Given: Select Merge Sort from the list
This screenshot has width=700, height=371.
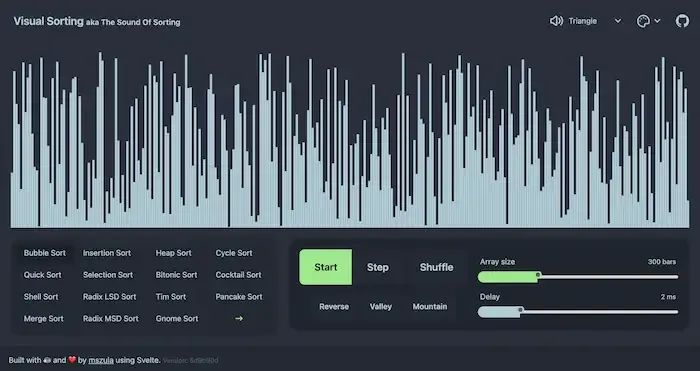Looking at the screenshot, I should pos(43,318).
